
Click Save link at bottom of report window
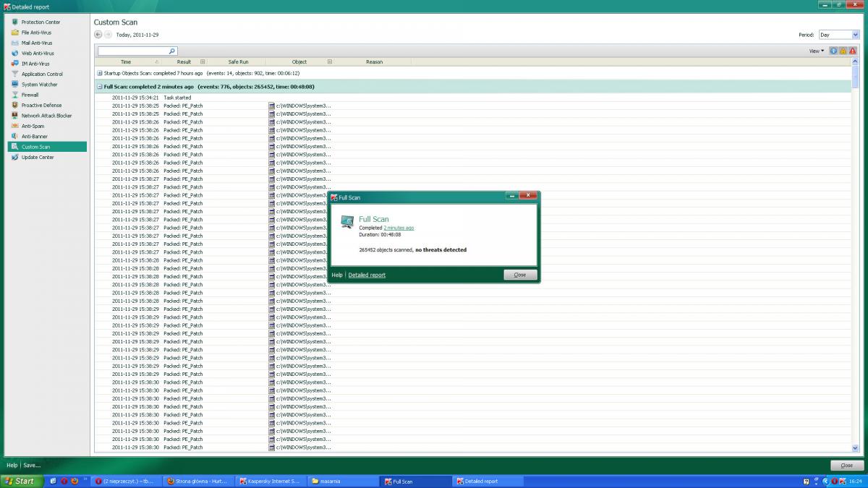pos(32,465)
